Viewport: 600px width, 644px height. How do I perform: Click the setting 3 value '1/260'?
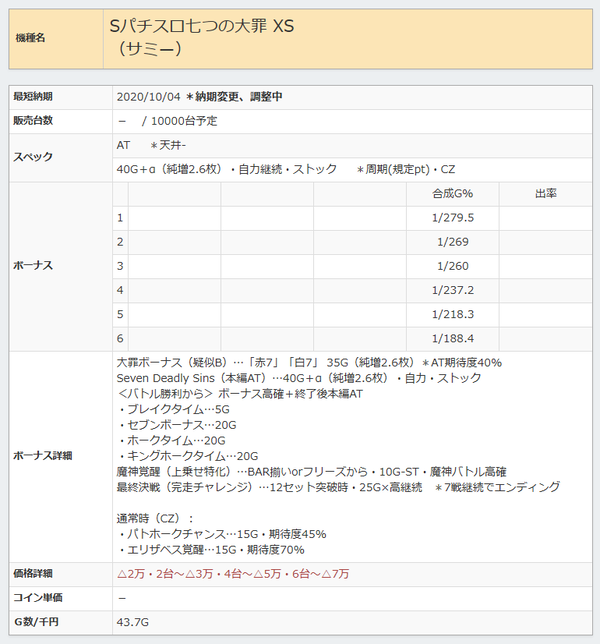[x=453, y=266]
